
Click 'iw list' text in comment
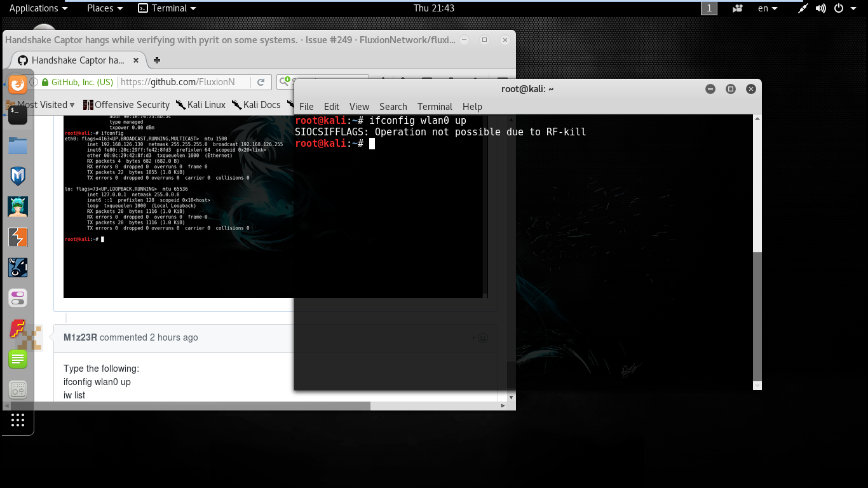point(74,395)
